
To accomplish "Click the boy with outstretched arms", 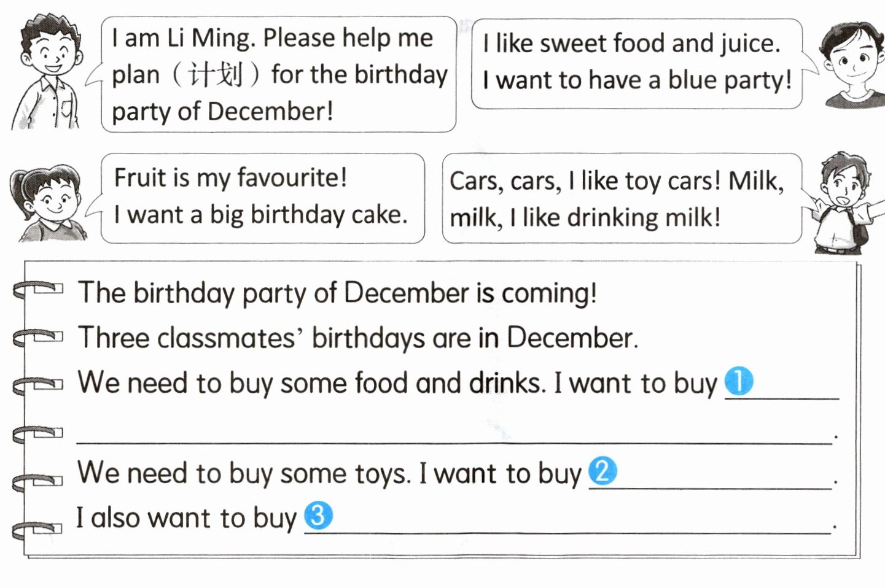I will click(844, 203).
